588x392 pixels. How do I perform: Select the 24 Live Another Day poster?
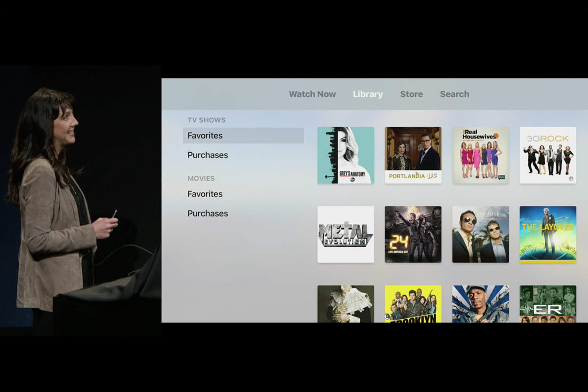[x=413, y=234]
